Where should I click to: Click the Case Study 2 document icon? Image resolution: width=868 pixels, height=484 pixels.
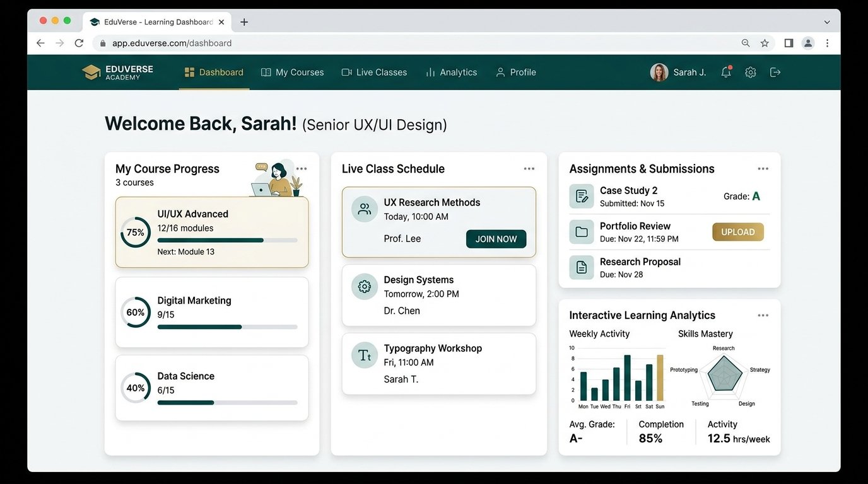coord(581,197)
